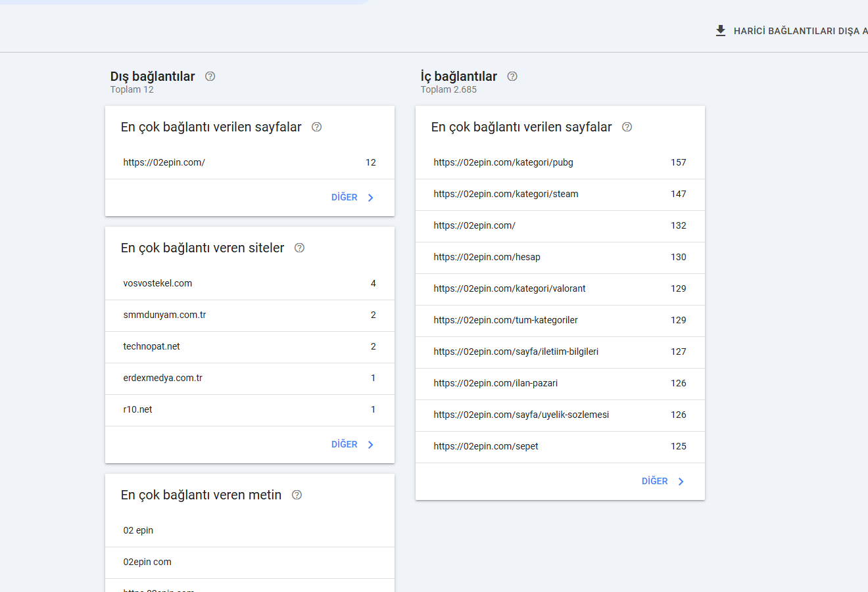Open the 02epin.com/sepet internal link row
Image resolution: width=868 pixels, height=592 pixels.
pyautogui.click(x=560, y=447)
